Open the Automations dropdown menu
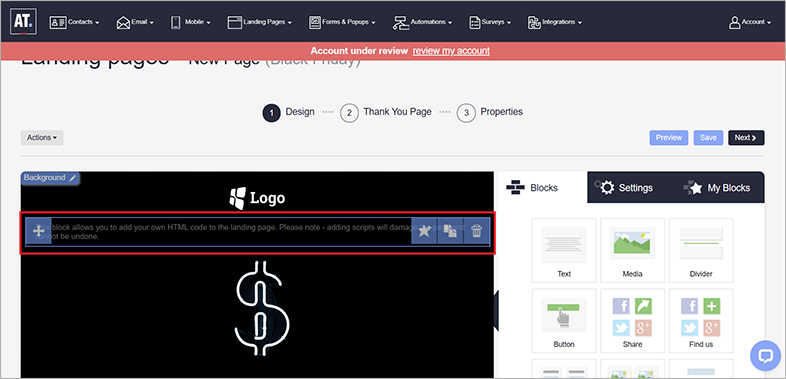Image resolution: width=786 pixels, height=379 pixels. click(423, 22)
